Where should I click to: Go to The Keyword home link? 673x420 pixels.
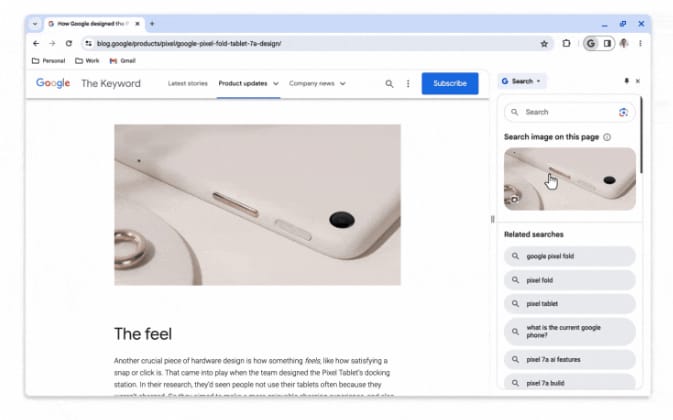coord(111,83)
